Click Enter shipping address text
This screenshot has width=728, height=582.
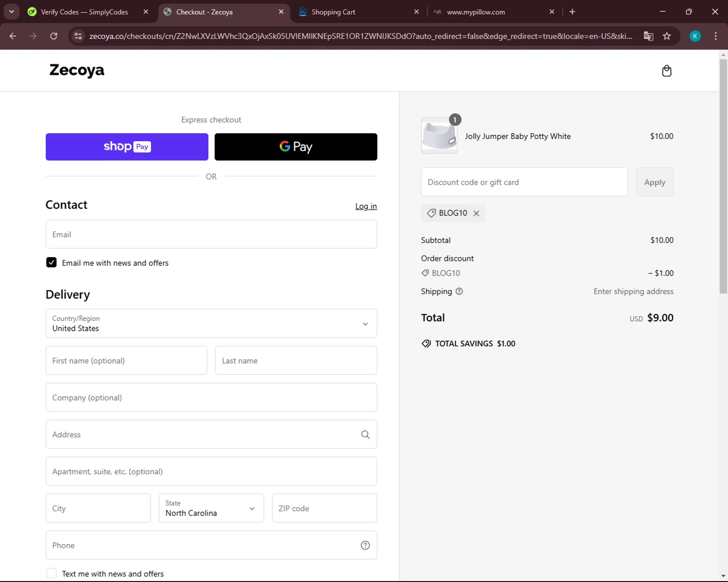pyautogui.click(x=633, y=291)
